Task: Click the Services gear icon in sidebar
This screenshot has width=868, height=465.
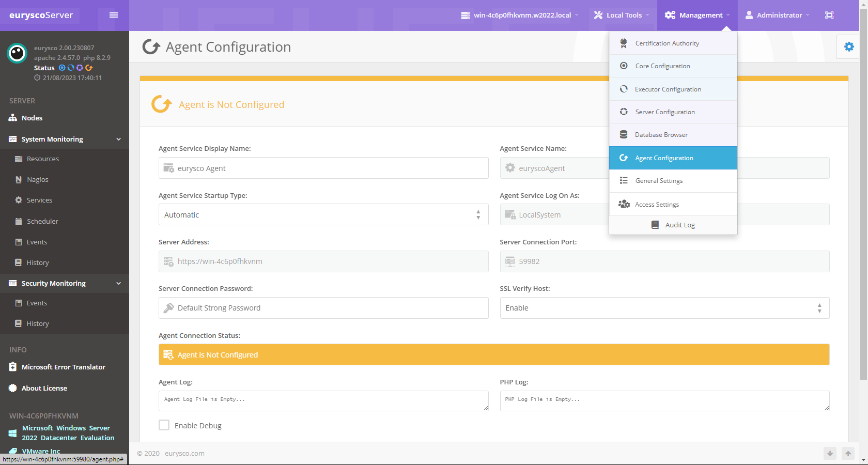Action: click(x=19, y=200)
